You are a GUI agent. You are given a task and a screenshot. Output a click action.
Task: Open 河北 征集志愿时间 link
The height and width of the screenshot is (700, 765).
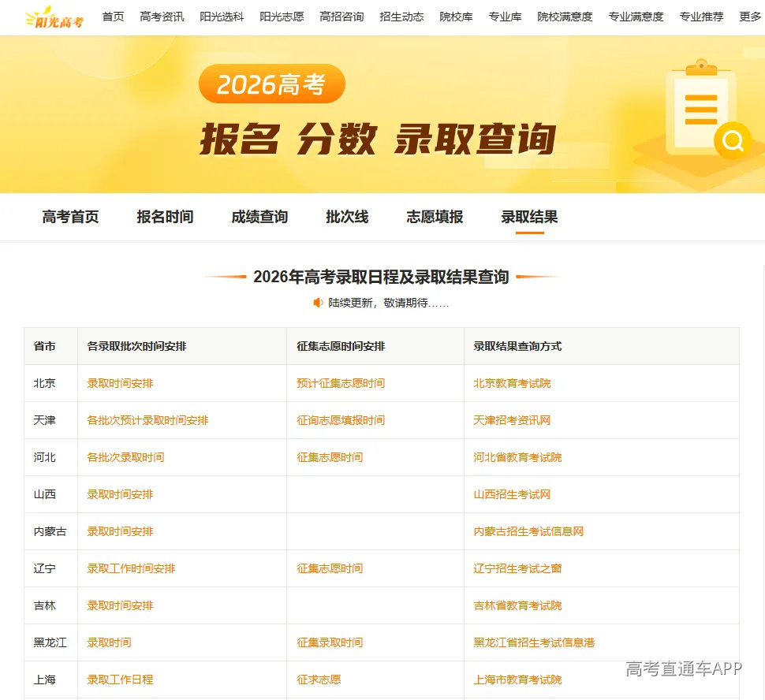(330, 457)
